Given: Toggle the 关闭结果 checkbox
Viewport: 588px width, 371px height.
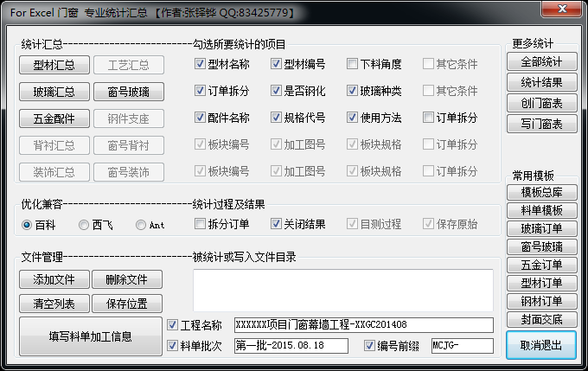Looking at the screenshot, I should pos(277,224).
